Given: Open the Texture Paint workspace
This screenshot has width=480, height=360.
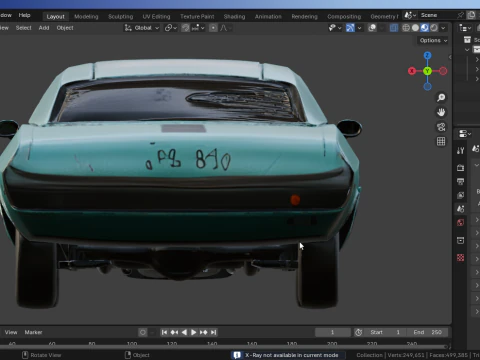Looking at the screenshot, I should (x=197, y=16).
